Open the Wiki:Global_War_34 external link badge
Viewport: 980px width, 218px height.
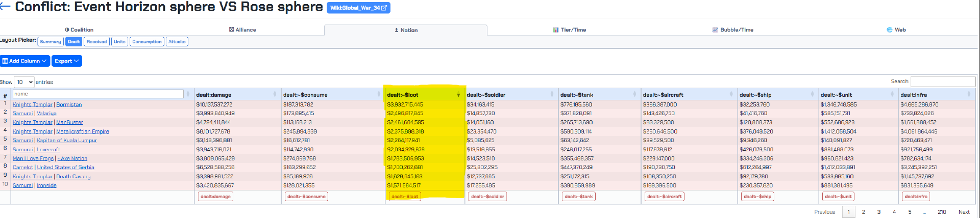coord(358,8)
